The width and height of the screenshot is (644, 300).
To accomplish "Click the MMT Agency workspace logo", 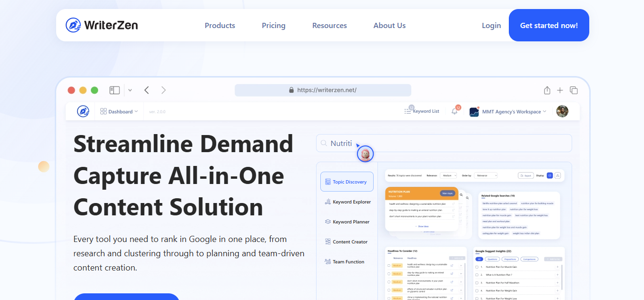I will click(x=474, y=112).
